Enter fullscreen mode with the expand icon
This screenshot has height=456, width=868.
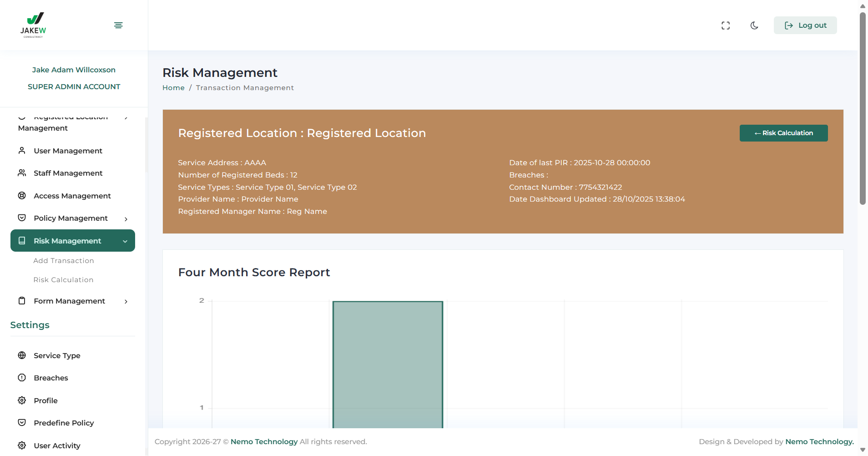[x=726, y=25]
